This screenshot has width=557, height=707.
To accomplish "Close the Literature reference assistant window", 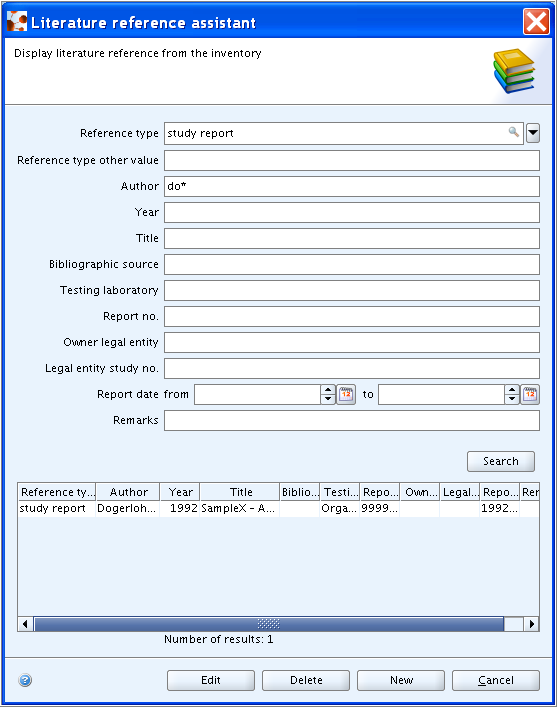I will (536, 22).
